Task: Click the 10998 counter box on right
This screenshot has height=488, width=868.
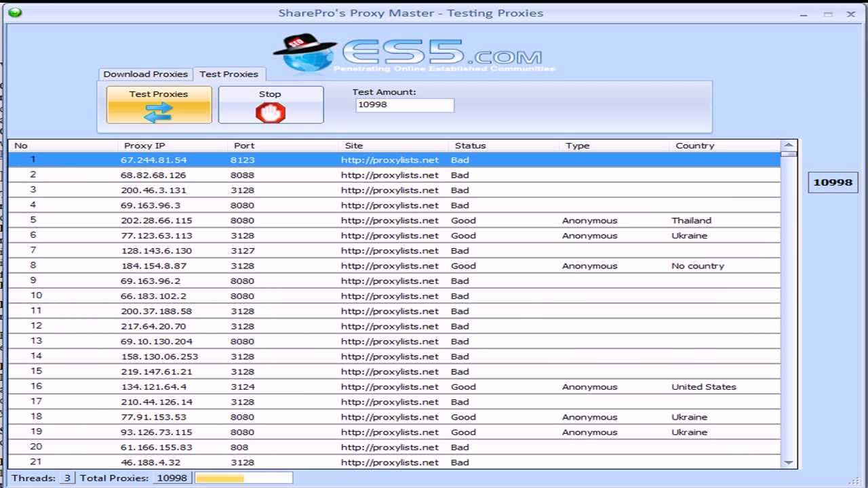Action: pos(833,182)
